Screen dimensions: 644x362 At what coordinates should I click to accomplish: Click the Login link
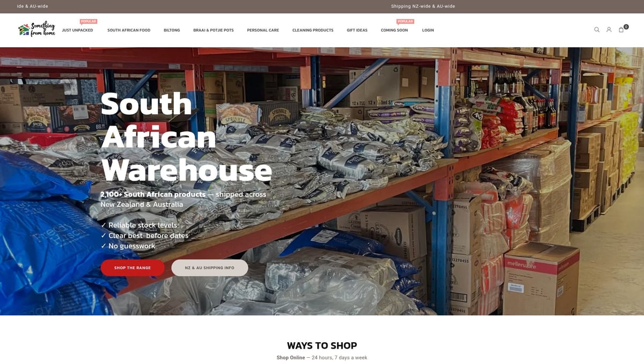pyautogui.click(x=428, y=30)
